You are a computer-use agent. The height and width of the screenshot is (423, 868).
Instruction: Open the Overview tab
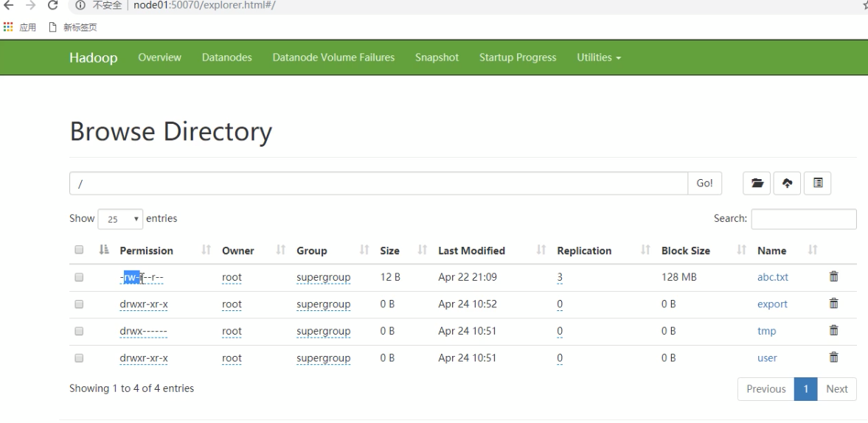coord(159,57)
